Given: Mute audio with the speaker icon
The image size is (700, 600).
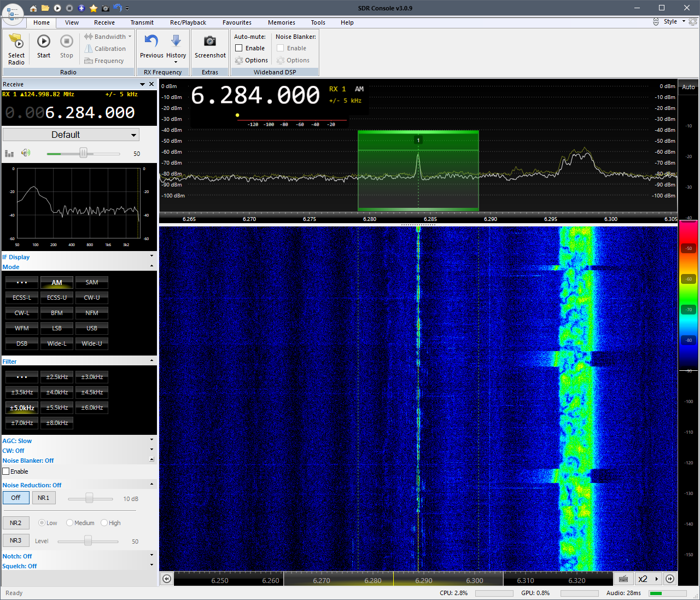Looking at the screenshot, I should [x=26, y=153].
